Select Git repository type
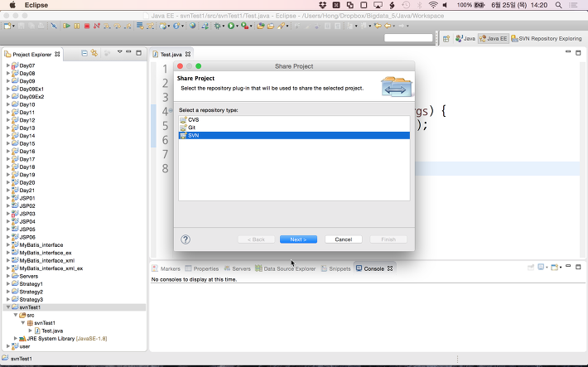Screen dimensions: 588x367 (294, 128)
